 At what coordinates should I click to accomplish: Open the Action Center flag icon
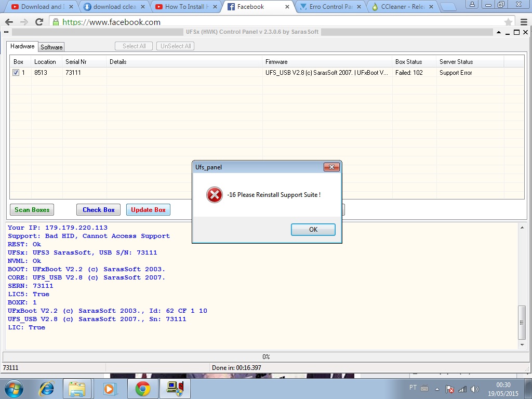click(450, 389)
